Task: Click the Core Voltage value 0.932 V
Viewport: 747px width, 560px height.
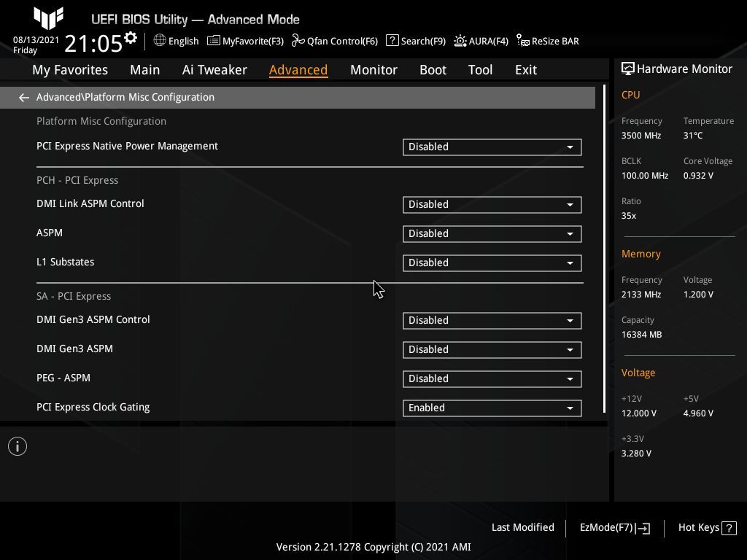Action: coord(698,176)
